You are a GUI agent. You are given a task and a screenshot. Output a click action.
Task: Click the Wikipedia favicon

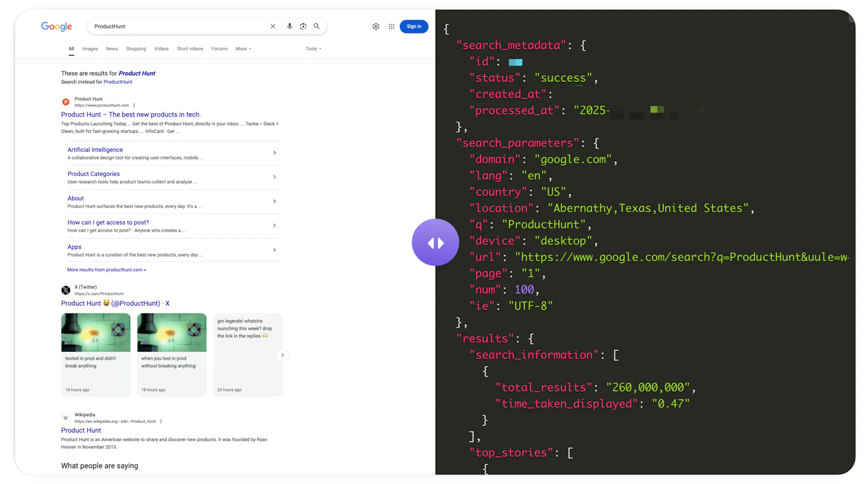pyautogui.click(x=66, y=418)
